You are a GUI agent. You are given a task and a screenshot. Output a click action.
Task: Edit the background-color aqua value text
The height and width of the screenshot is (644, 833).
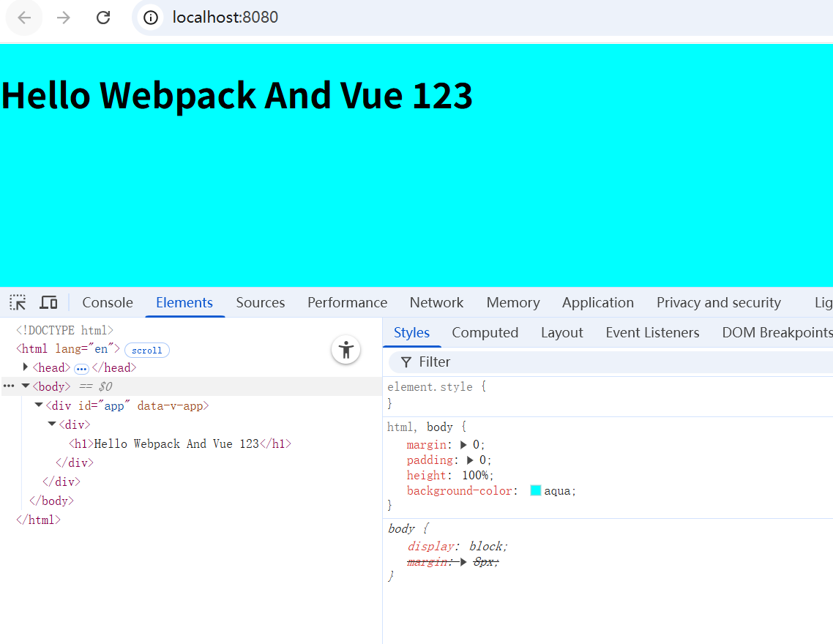pyautogui.click(x=557, y=491)
